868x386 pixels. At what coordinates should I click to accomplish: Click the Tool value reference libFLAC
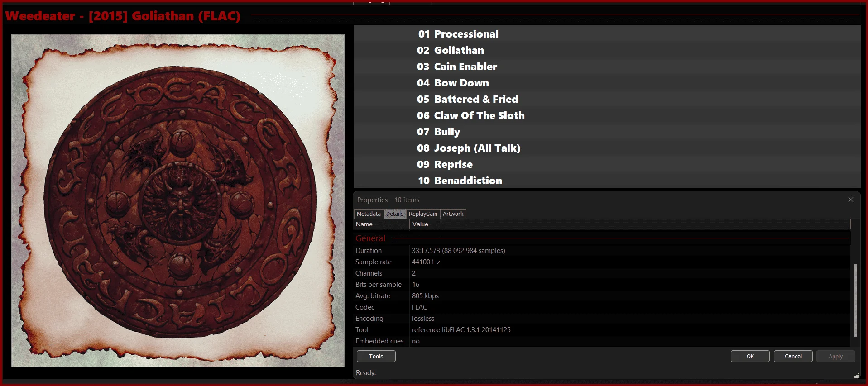461,329
